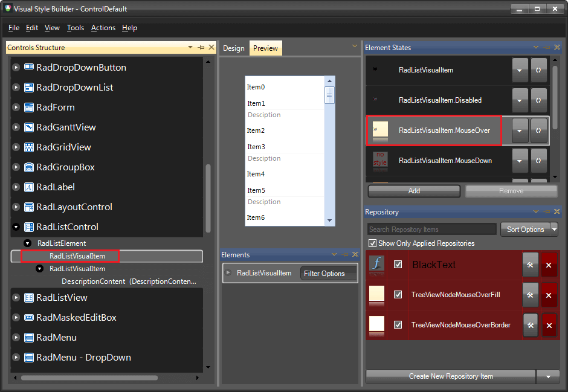568x392 pixels.
Task: Click the RadDropDownButton control icon
Action: pyautogui.click(x=28, y=67)
